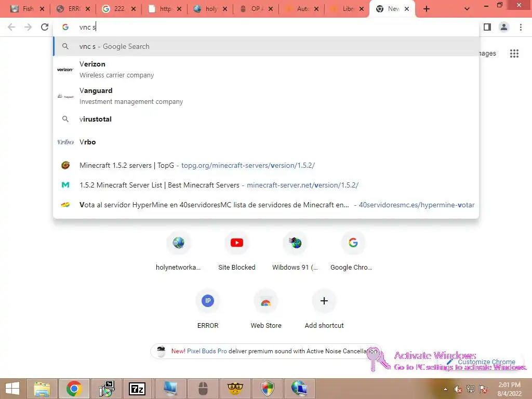532x399 pixels.
Task: Open the monitor taskbar application
Action: (x=170, y=389)
